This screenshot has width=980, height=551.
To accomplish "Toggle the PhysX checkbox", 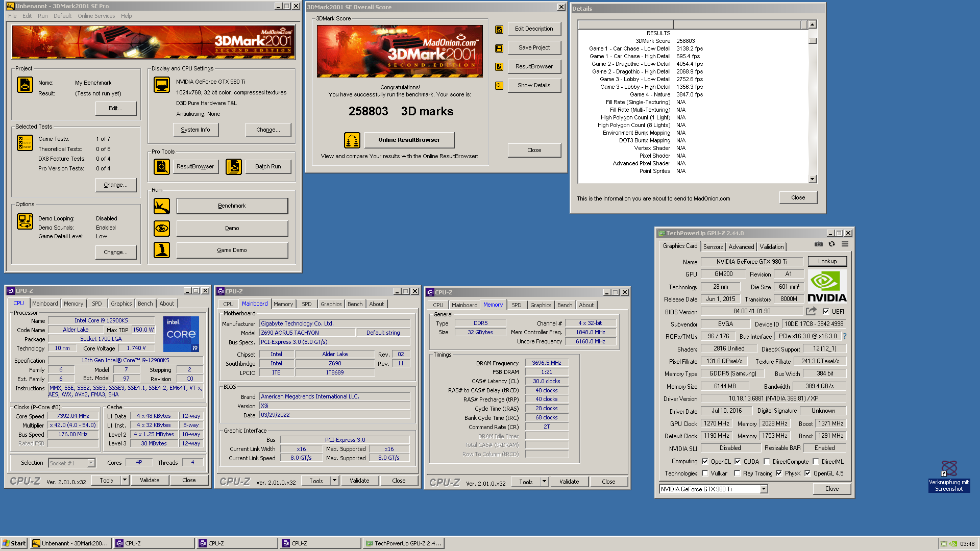I will 779,473.
